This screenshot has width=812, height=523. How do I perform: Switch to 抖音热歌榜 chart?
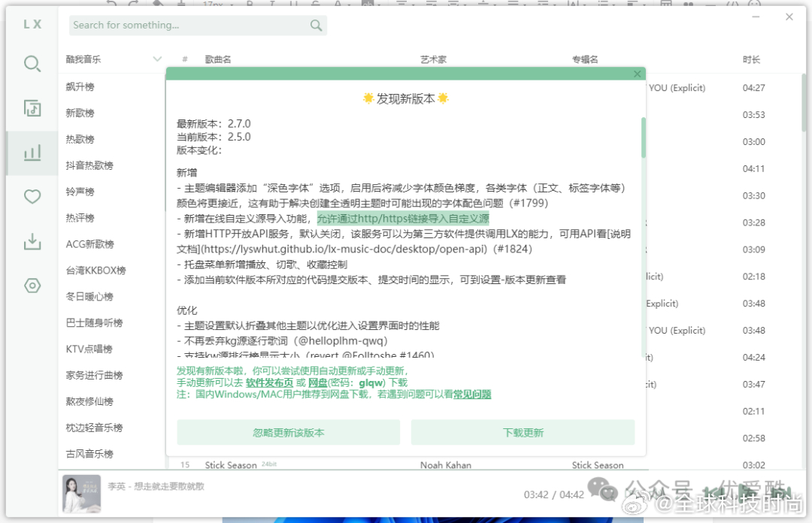pos(89,166)
